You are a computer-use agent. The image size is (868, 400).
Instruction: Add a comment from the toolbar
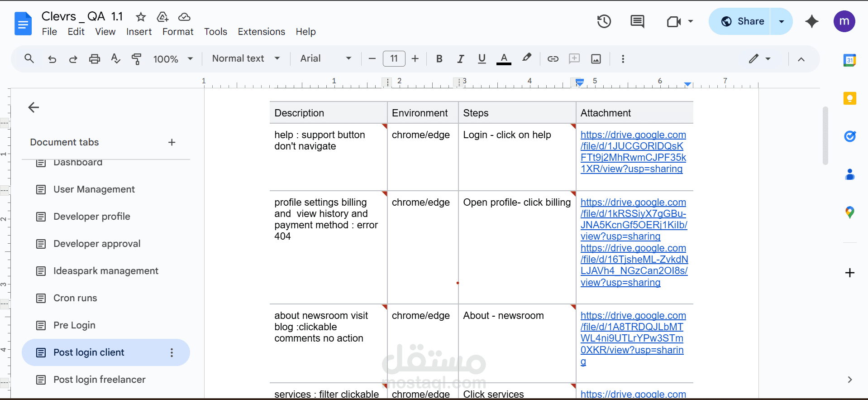[x=574, y=58]
